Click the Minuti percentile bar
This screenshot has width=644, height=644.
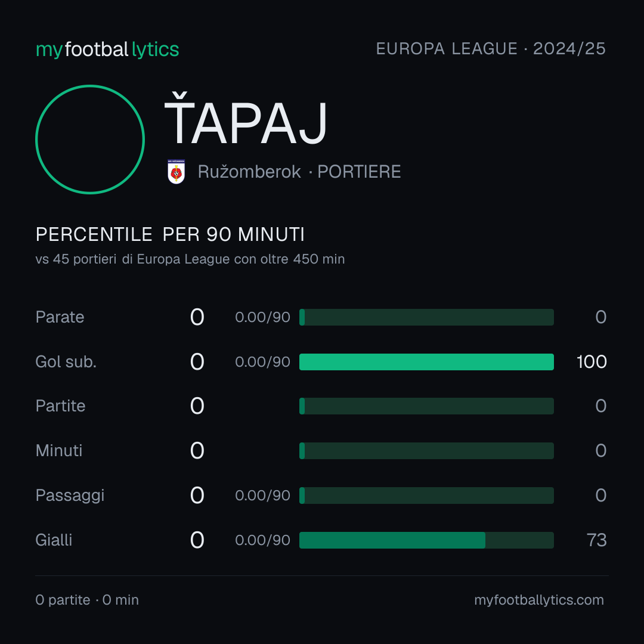tap(426, 451)
